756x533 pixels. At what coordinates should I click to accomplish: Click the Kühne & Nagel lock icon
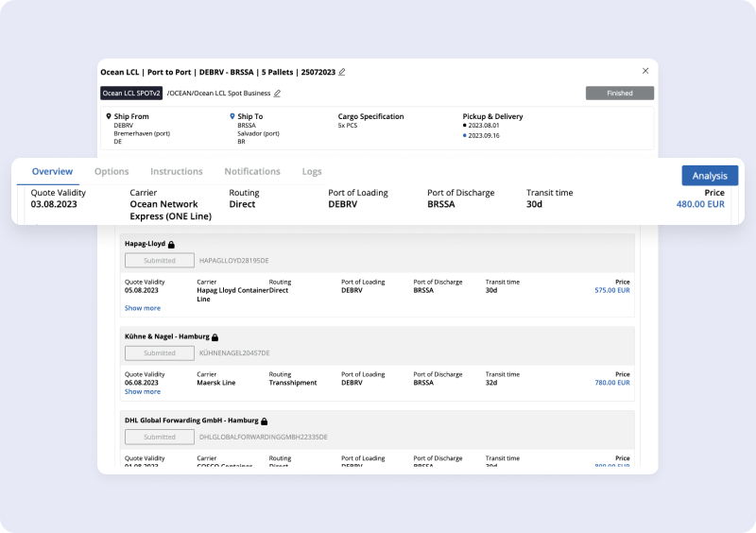tap(215, 337)
